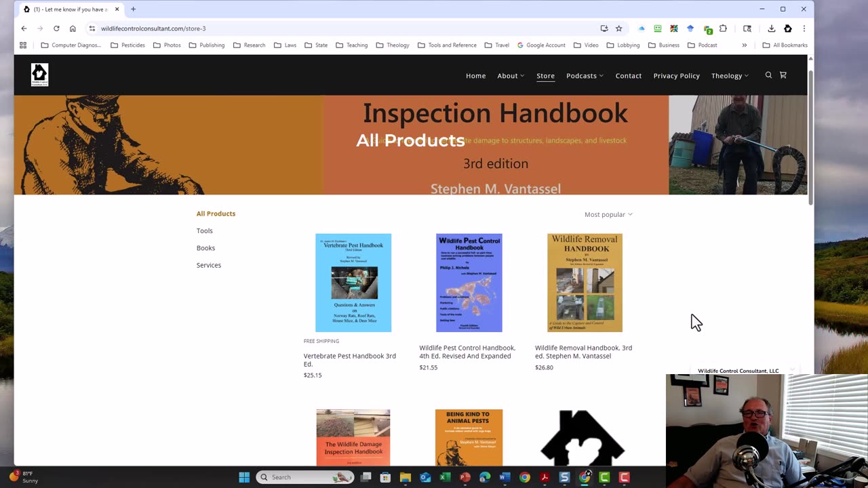Open the profile avatar house icon
The image size is (868, 488).
pos(788,28)
